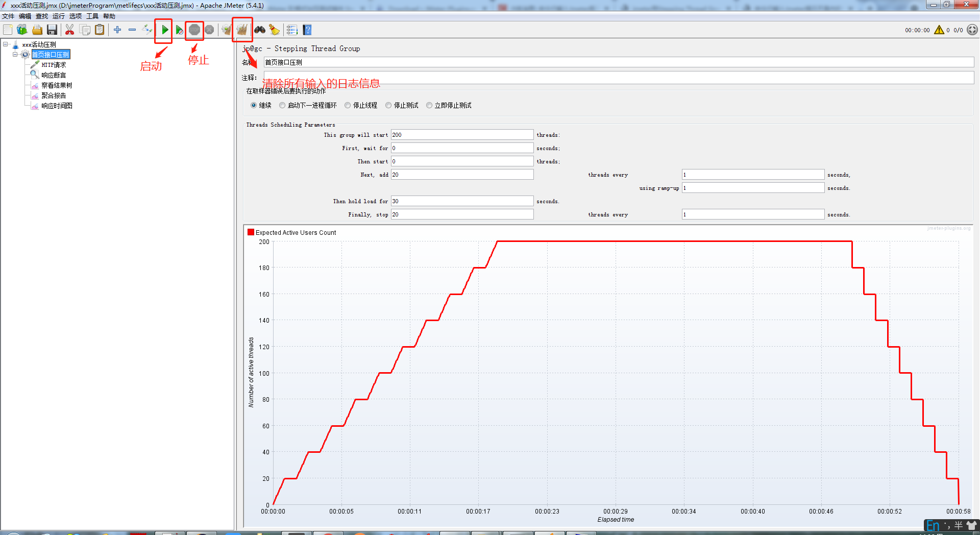Clear current results with single broom icon

pyautogui.click(x=227, y=30)
